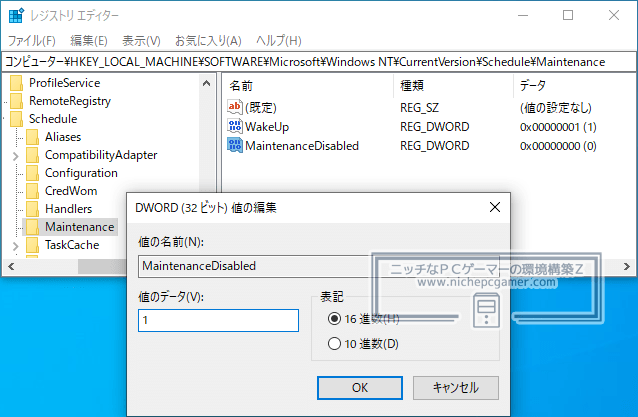The height and width of the screenshot is (417, 638).
Task: Open the ヘルプ(H) menu
Action: click(x=279, y=41)
